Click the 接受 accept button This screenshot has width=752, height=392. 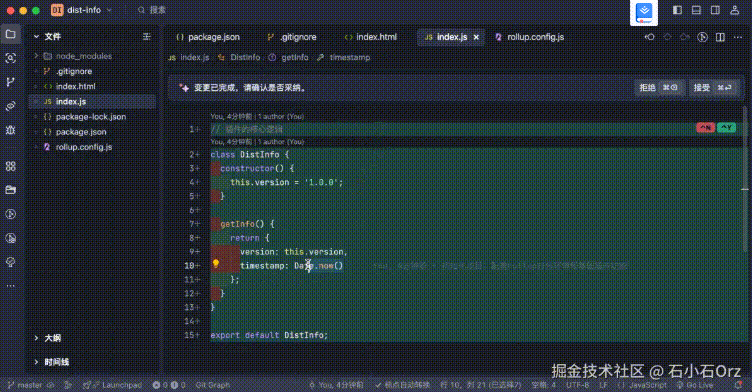713,87
